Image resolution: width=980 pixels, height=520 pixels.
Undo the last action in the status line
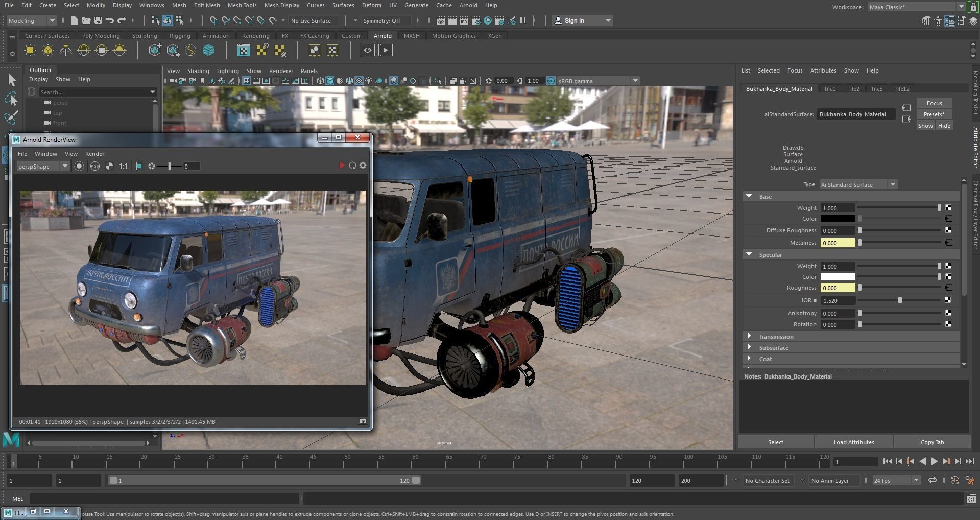tap(109, 21)
